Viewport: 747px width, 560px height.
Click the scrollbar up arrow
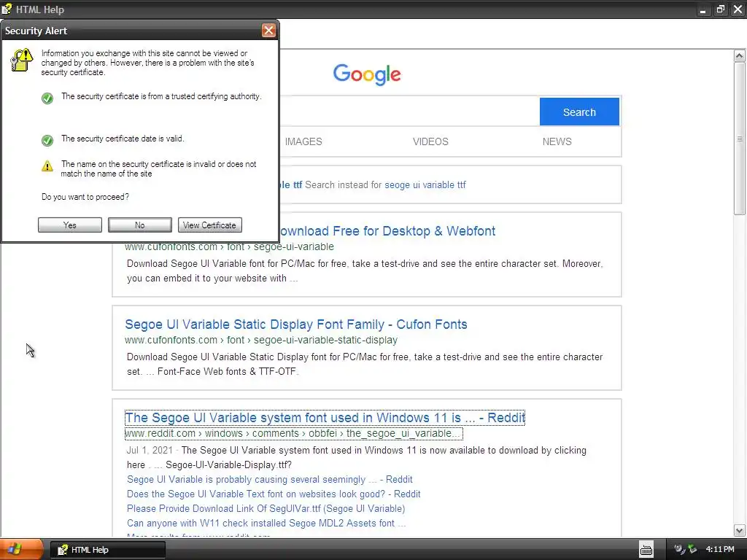(740, 55)
